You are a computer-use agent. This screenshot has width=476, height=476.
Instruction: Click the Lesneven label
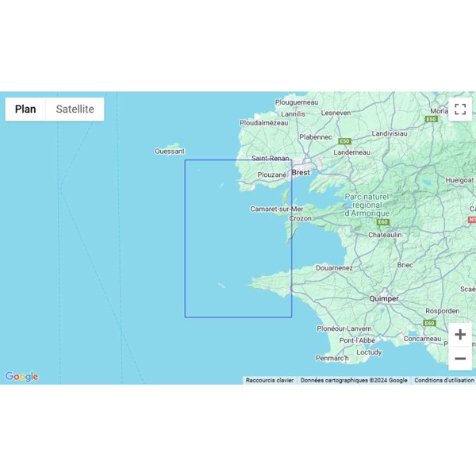[336, 113]
